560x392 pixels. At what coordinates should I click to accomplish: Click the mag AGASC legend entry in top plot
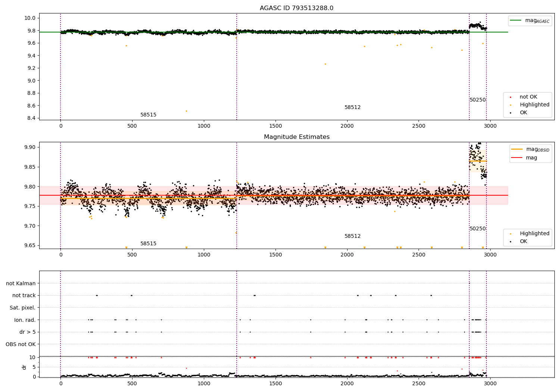(x=530, y=21)
